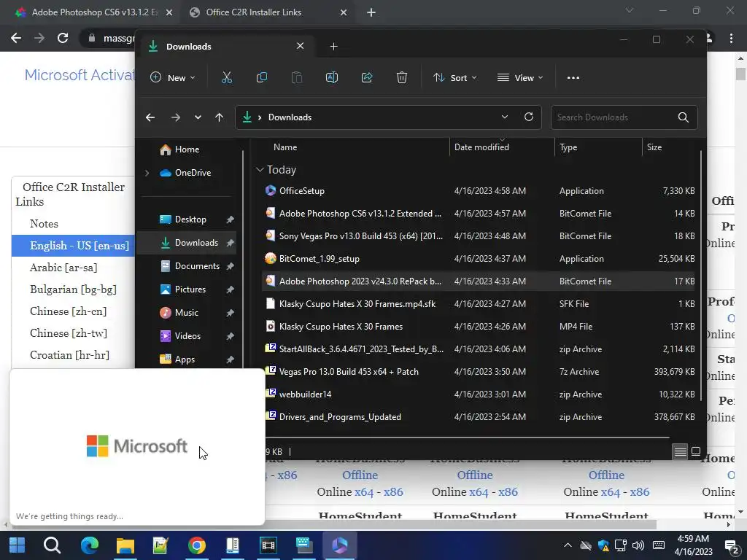Open Microsoft Edge from taskbar
This screenshot has height=560, width=747.
click(89, 545)
